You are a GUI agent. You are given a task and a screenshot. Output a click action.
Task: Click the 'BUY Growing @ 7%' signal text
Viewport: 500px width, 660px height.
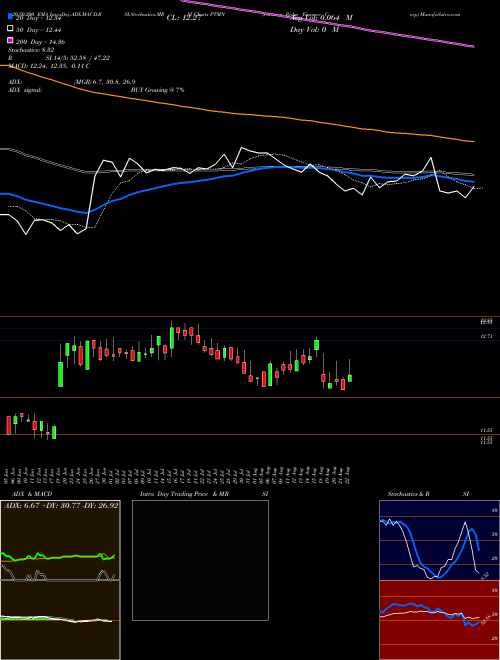point(157,90)
